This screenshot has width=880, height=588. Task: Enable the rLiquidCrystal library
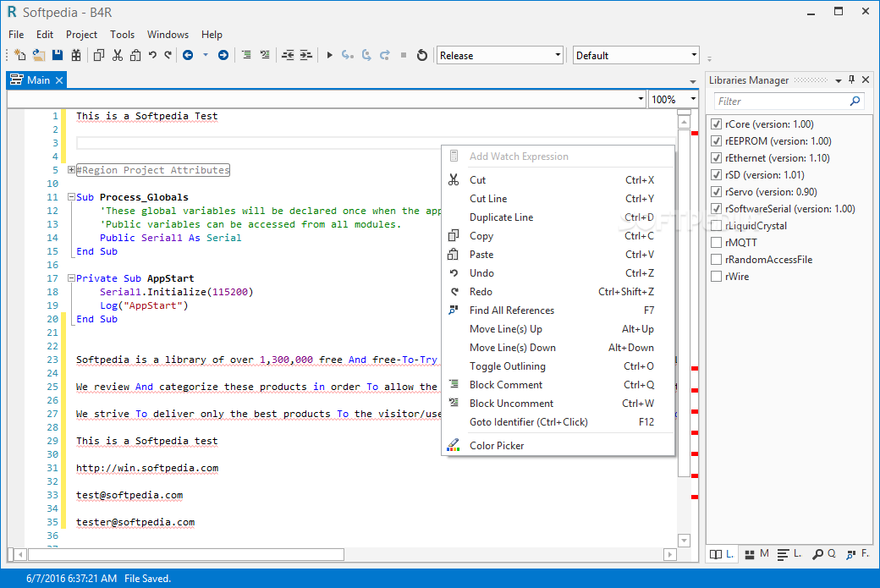pyautogui.click(x=716, y=226)
